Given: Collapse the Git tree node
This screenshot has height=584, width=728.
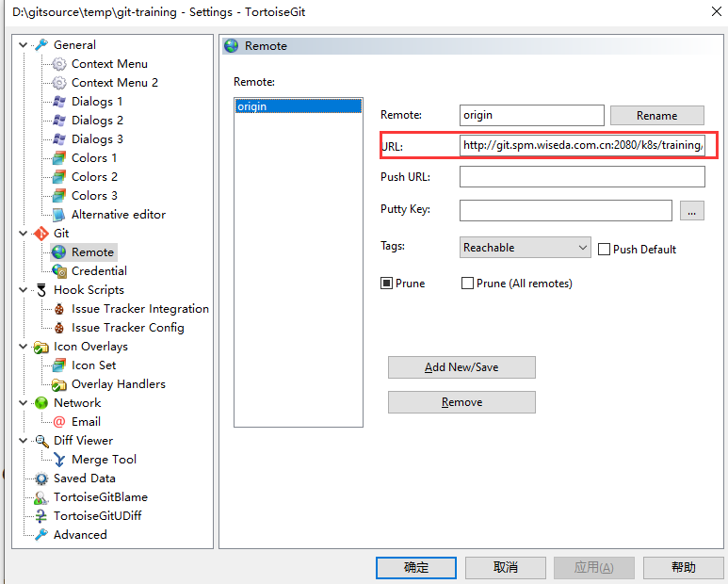Looking at the screenshot, I should click(x=23, y=234).
